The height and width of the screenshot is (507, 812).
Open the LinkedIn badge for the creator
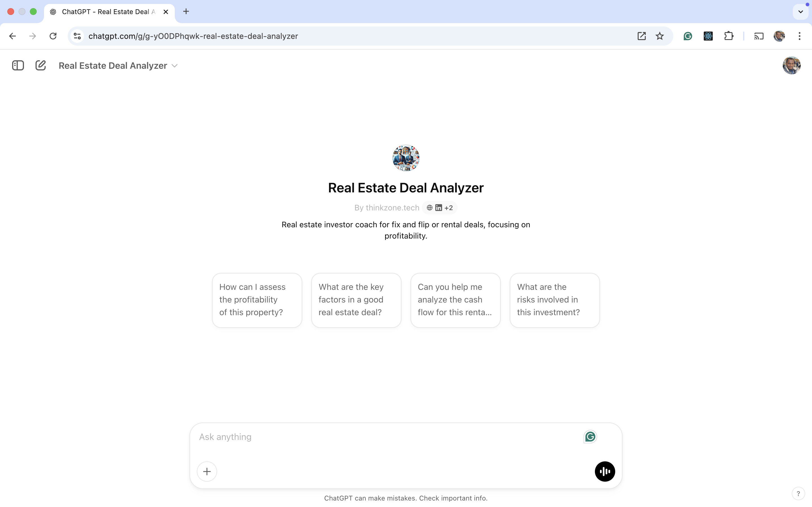tap(438, 208)
